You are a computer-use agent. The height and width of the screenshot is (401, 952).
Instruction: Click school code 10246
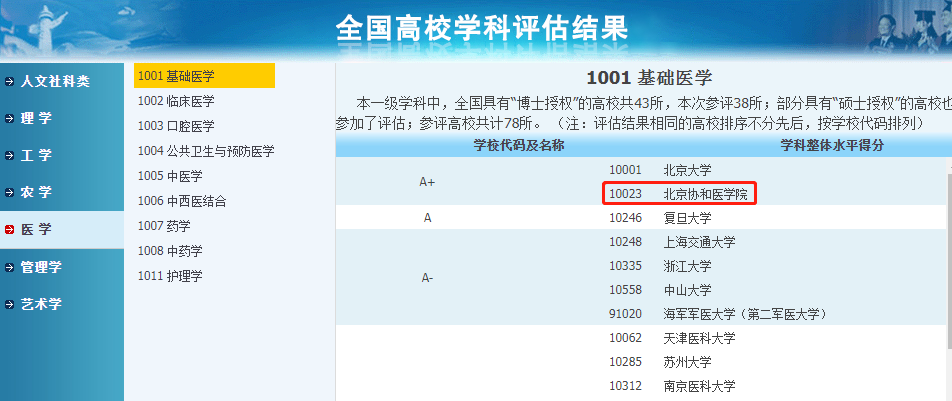click(625, 218)
